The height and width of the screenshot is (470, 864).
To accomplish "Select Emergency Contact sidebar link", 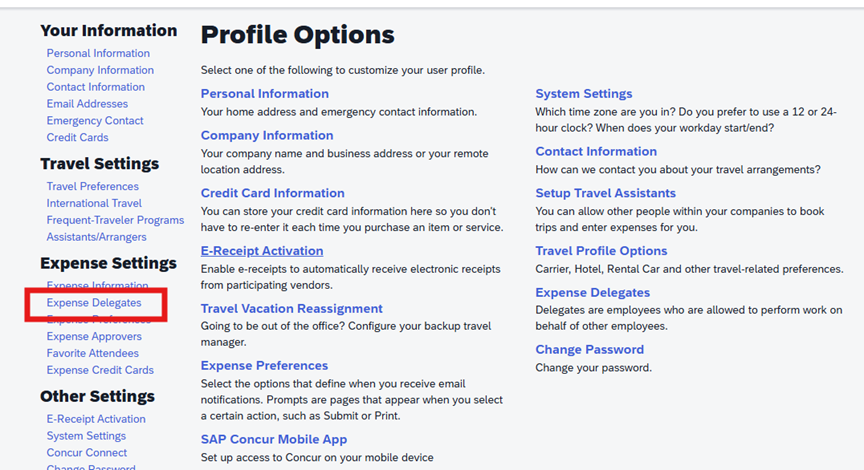I will [95, 121].
